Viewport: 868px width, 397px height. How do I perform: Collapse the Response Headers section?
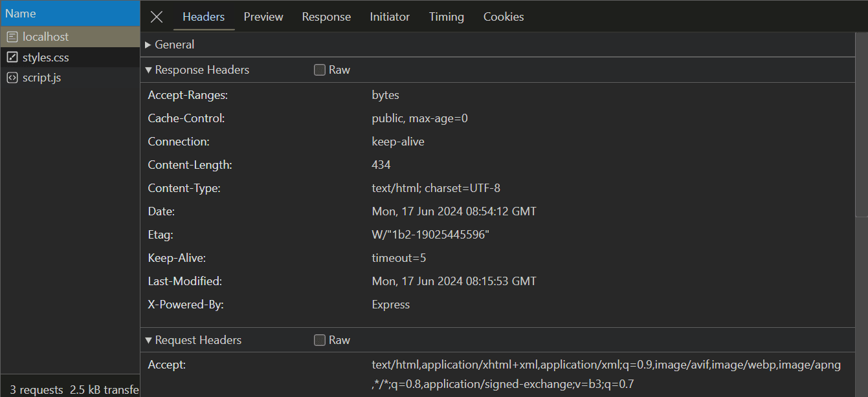coord(148,69)
